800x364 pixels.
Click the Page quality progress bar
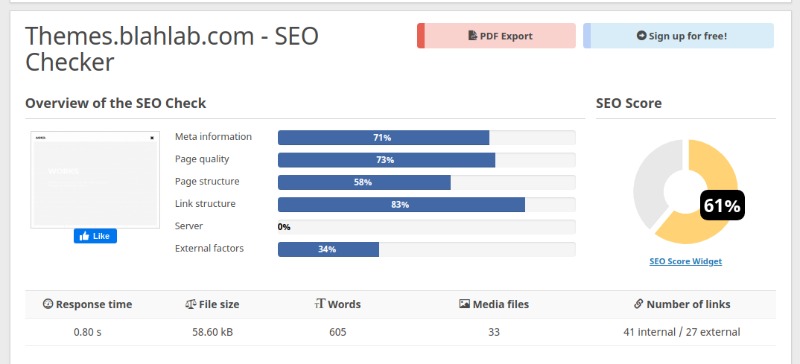coord(427,160)
